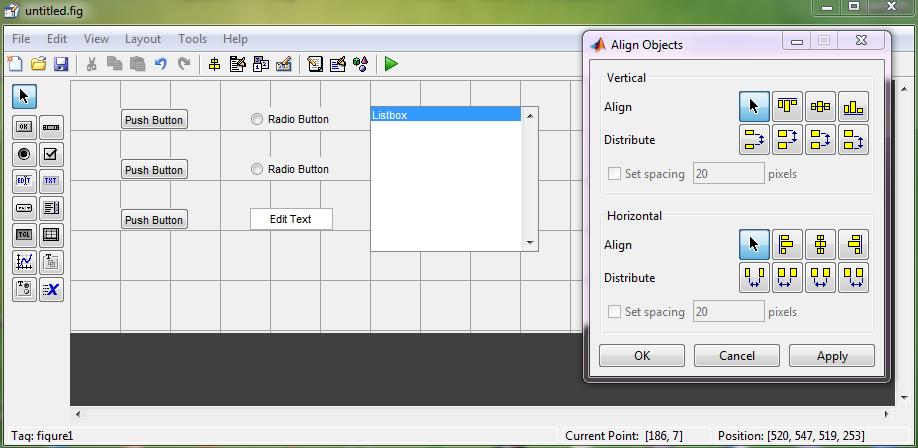Image resolution: width=918 pixels, height=448 pixels.
Task: Vertically distribute by top edges
Action: coord(787,139)
